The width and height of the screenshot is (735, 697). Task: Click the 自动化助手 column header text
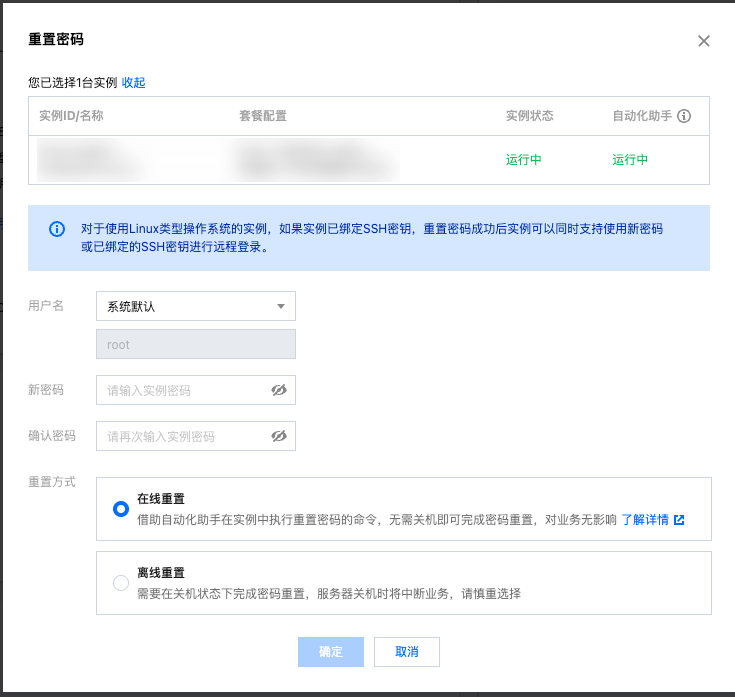[642, 116]
